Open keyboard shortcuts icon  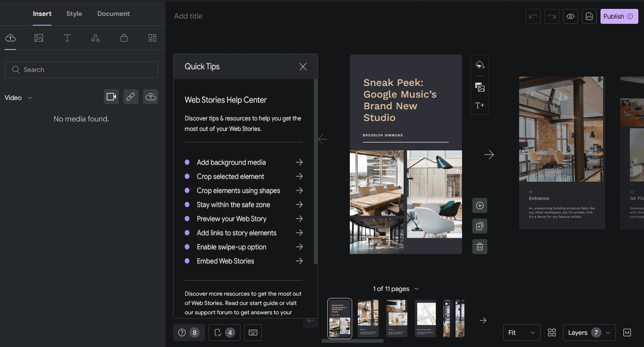pos(253,333)
